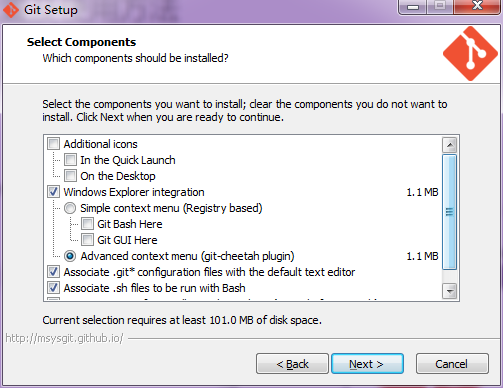Proceed by clicking Next button
Screen dimensions: 503x388
pyautogui.click(x=367, y=364)
